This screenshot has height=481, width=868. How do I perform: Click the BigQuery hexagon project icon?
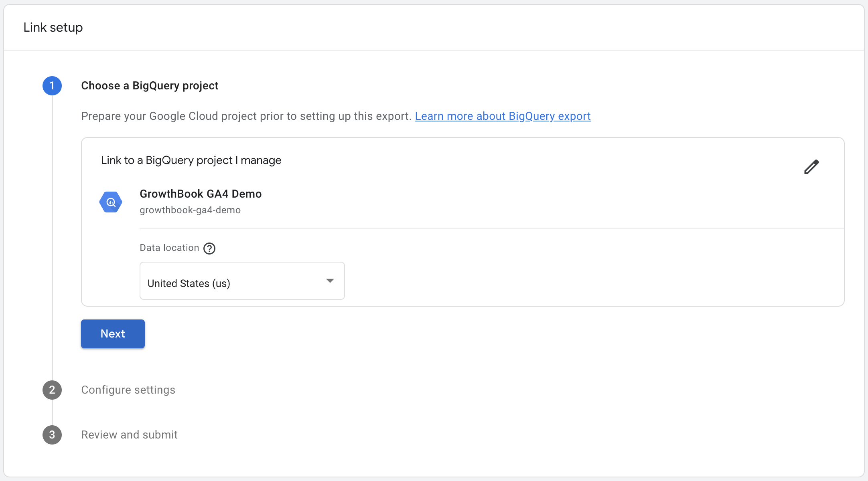point(111,202)
